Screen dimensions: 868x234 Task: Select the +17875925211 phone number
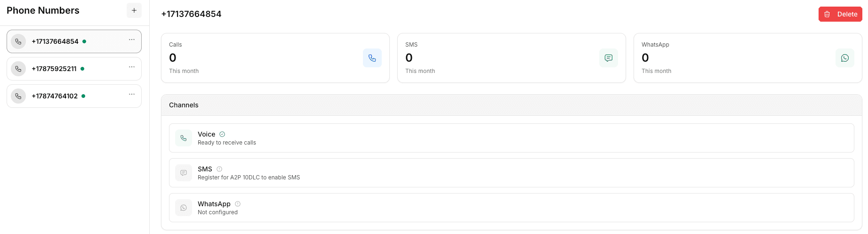tap(54, 69)
